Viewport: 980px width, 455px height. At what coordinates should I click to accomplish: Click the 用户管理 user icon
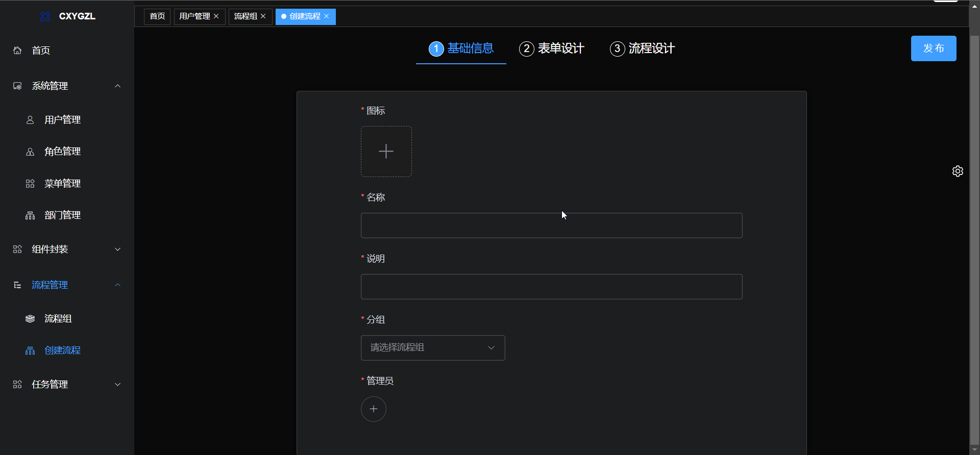click(x=30, y=120)
